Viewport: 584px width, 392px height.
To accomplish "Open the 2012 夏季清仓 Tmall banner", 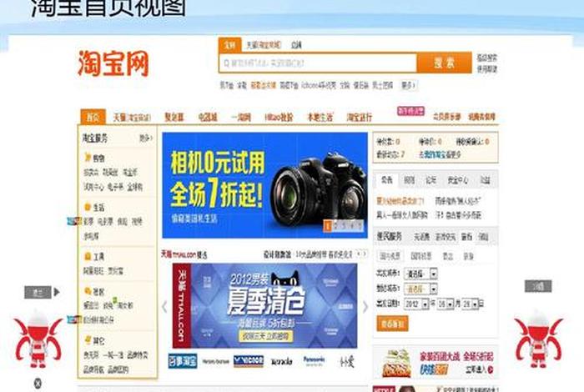I will [264, 305].
